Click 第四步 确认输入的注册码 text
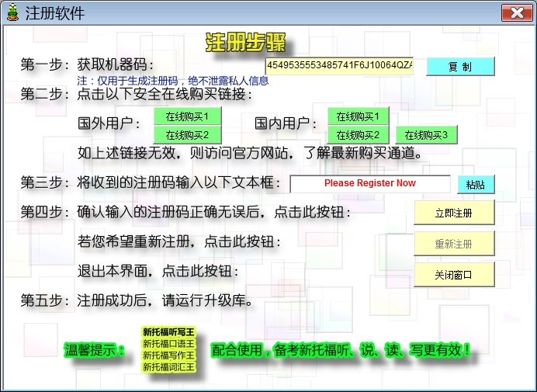Image resolution: width=537 pixels, height=392 pixels. click(185, 212)
